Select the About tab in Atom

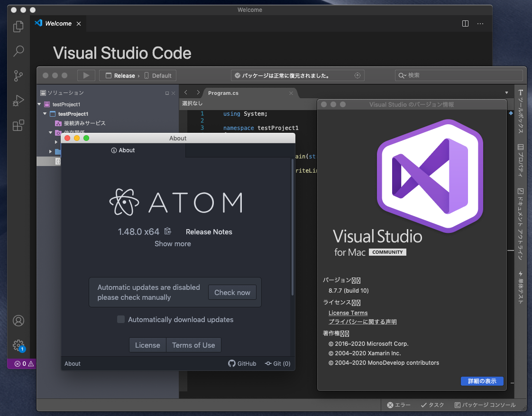pos(123,150)
